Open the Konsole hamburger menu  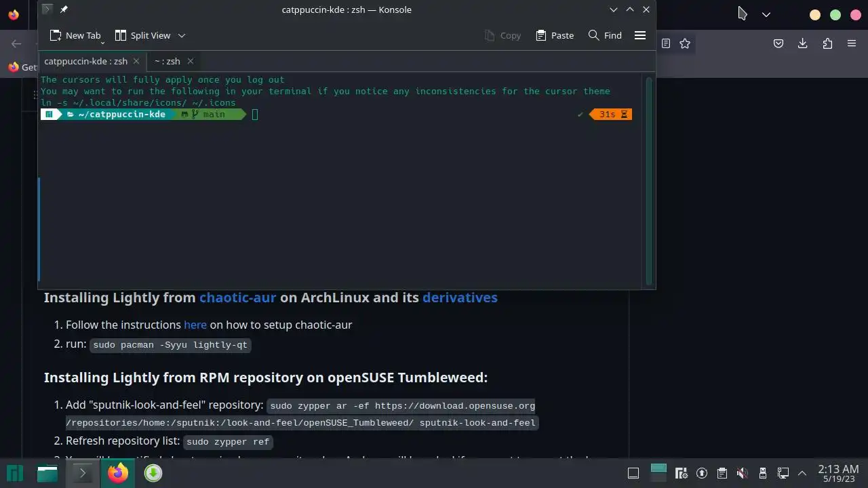[640, 35]
